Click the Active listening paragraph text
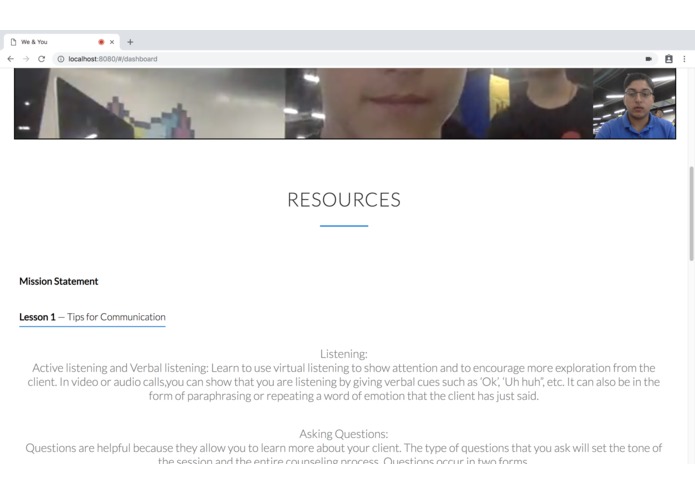The width and height of the screenshot is (695, 494). point(344,382)
